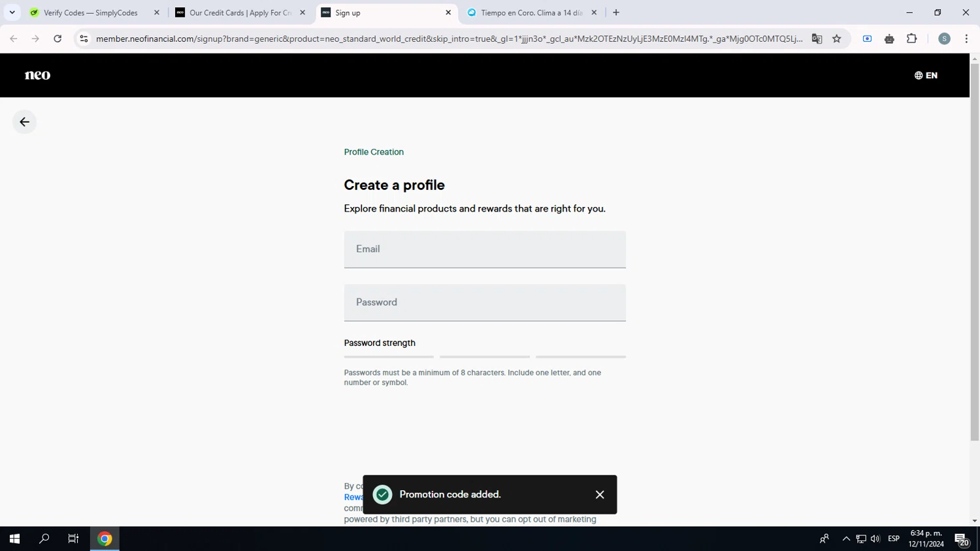Screen dimensions: 980x551
Task: Bookmark this page with the star
Action: coord(837,39)
